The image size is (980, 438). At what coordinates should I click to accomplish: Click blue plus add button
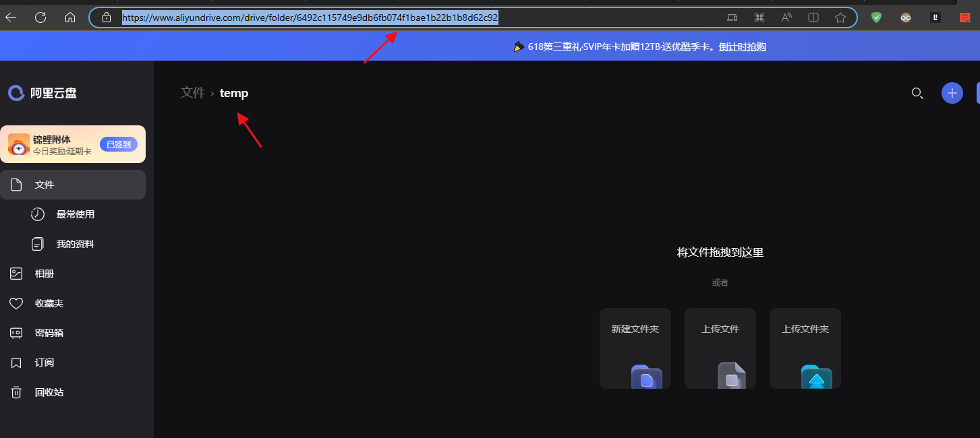(x=952, y=93)
